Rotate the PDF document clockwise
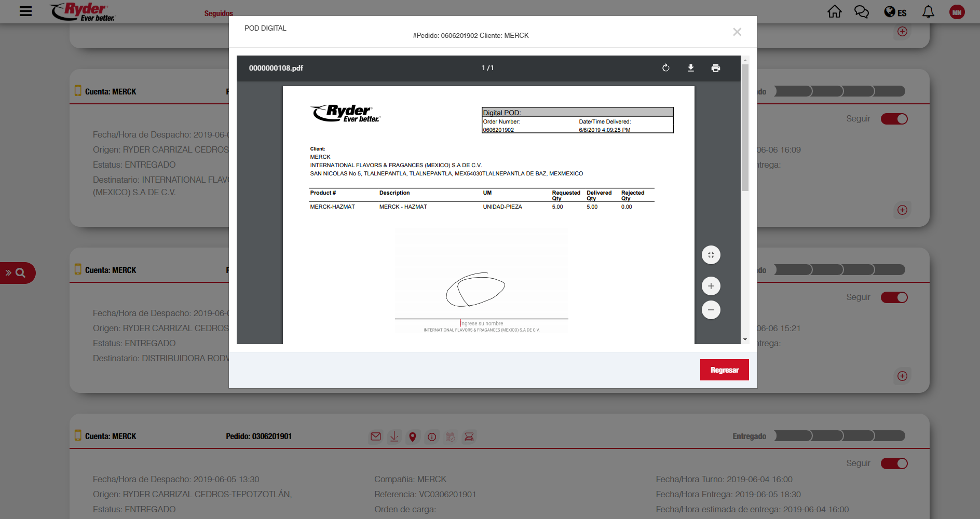This screenshot has height=519, width=980. click(x=666, y=68)
